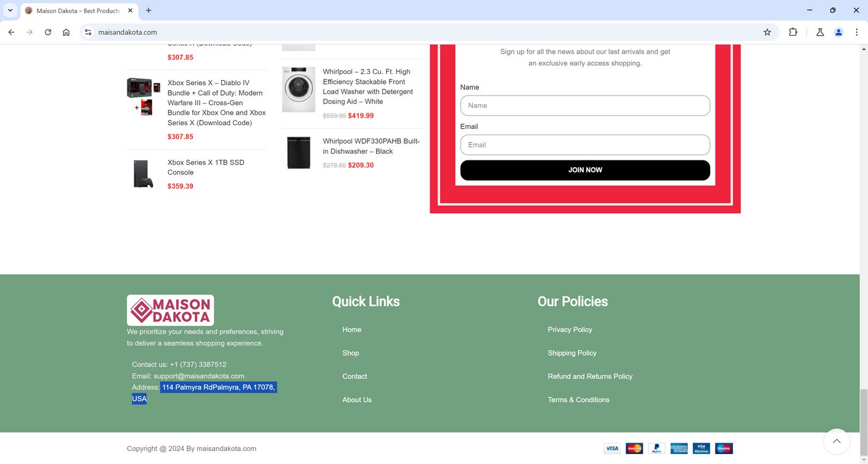Click the Email input field
The height and width of the screenshot is (464, 868).
(585, 145)
